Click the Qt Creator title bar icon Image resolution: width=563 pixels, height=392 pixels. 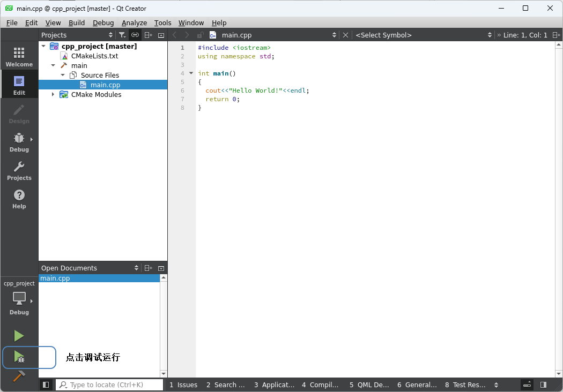pos(9,8)
